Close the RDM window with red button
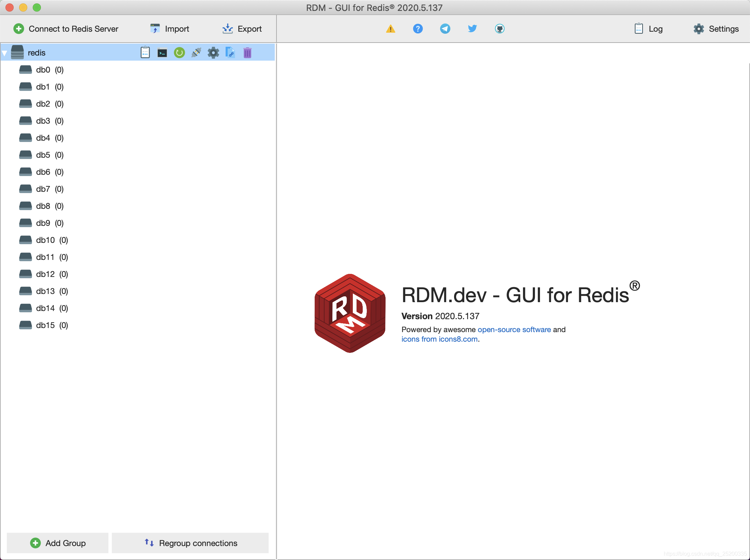 coord(10,7)
